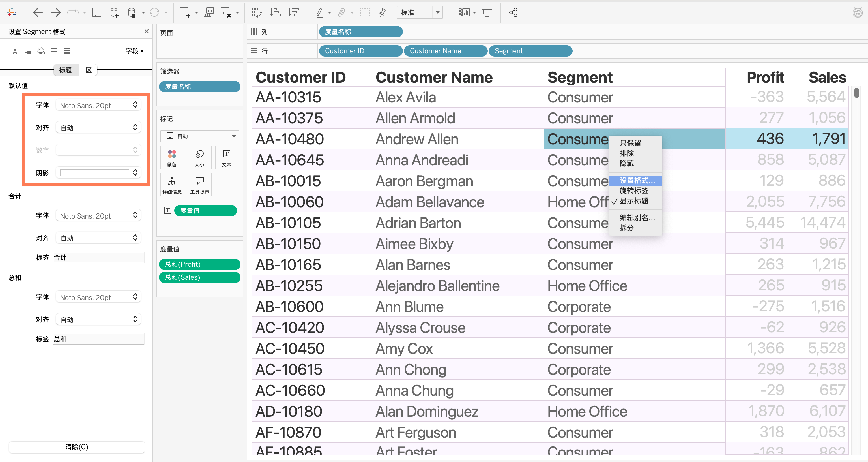This screenshot has width=868, height=462.
Task: Open the Tooltip marks card
Action: (x=199, y=185)
